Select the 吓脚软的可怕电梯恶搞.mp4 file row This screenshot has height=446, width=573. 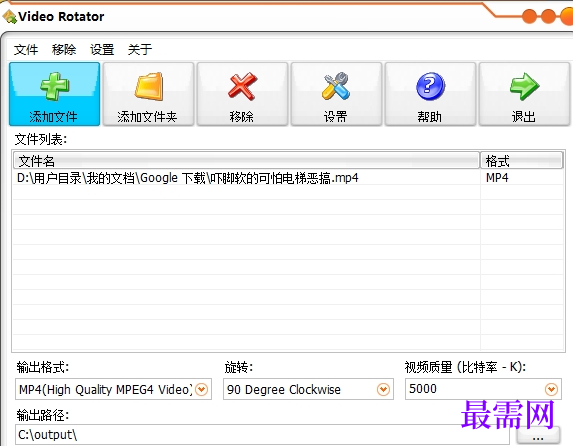click(288, 178)
